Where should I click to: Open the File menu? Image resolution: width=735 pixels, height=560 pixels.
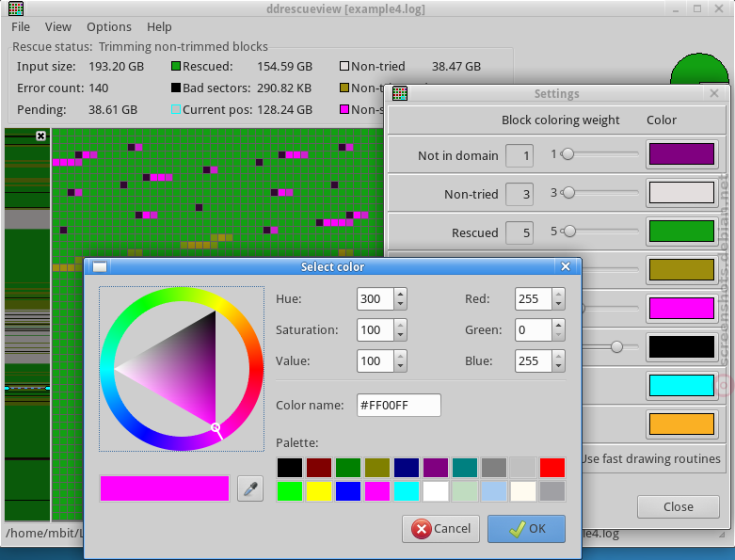(21, 27)
